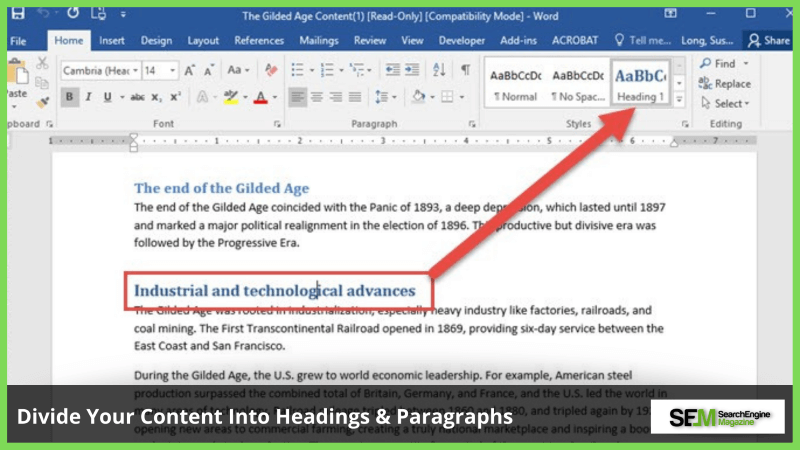Click the Sort A-Z icon
The image size is (800, 450).
(439, 70)
